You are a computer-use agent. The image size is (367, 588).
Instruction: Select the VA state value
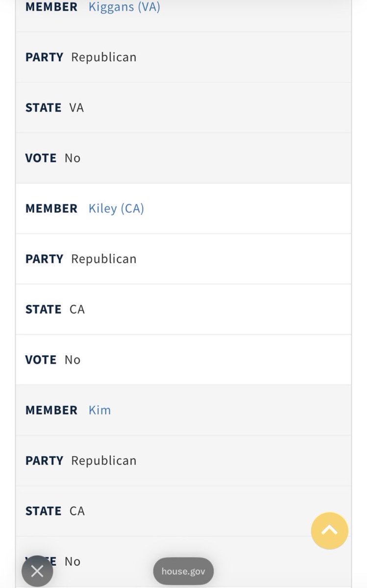[x=76, y=108]
